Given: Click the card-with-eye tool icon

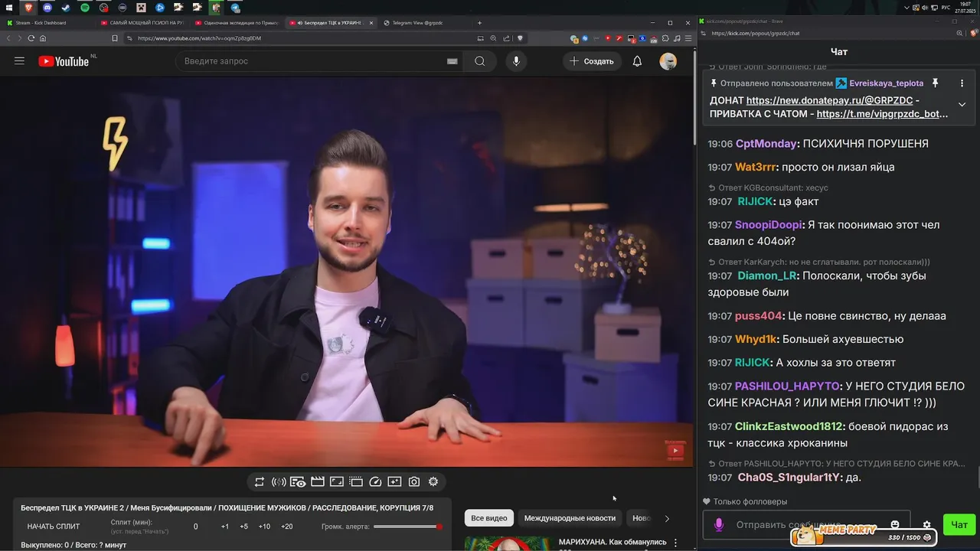Looking at the screenshot, I should point(298,481).
